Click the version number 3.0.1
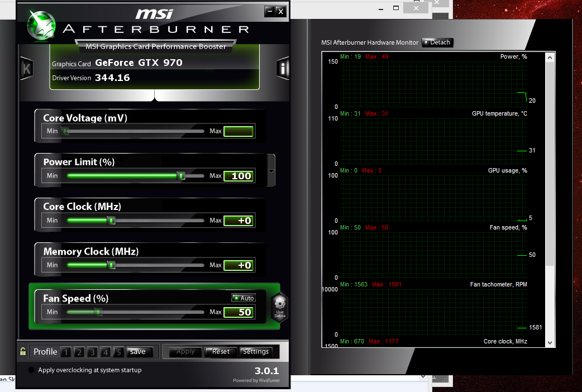This screenshot has height=392, width=582. click(x=266, y=371)
